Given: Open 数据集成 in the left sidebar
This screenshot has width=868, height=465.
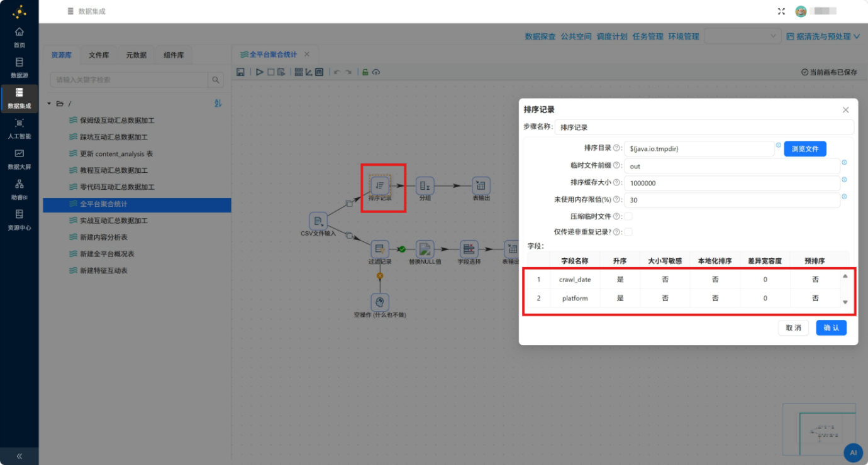Looking at the screenshot, I should [19, 98].
